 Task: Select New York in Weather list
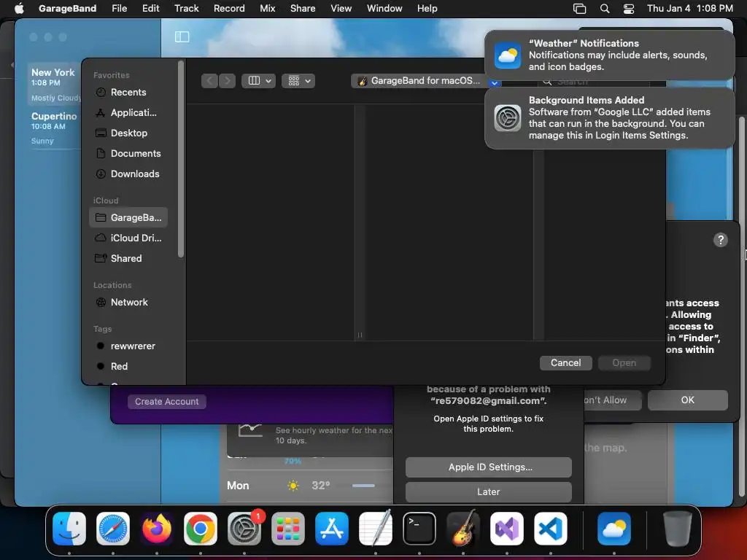[54, 85]
